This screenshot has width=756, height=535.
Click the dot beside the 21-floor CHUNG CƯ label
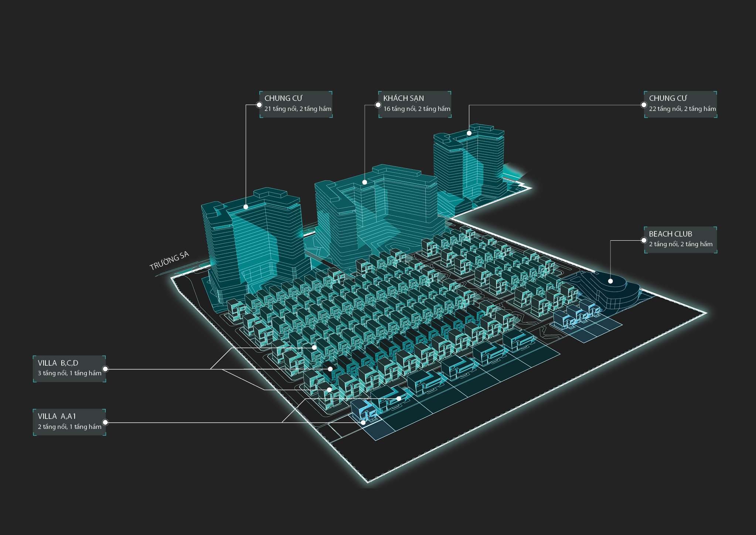tap(259, 105)
